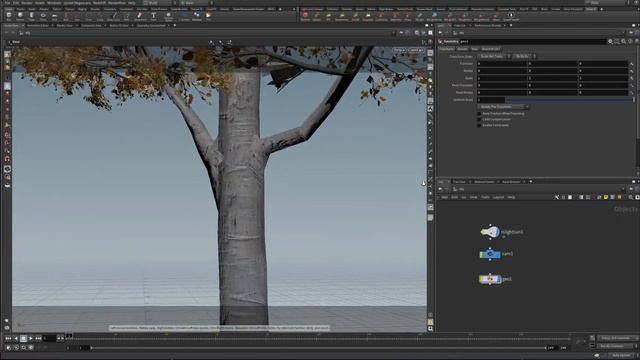Switch to the Material Palette pane tab
The height and width of the screenshot is (360, 640).
tap(484, 182)
